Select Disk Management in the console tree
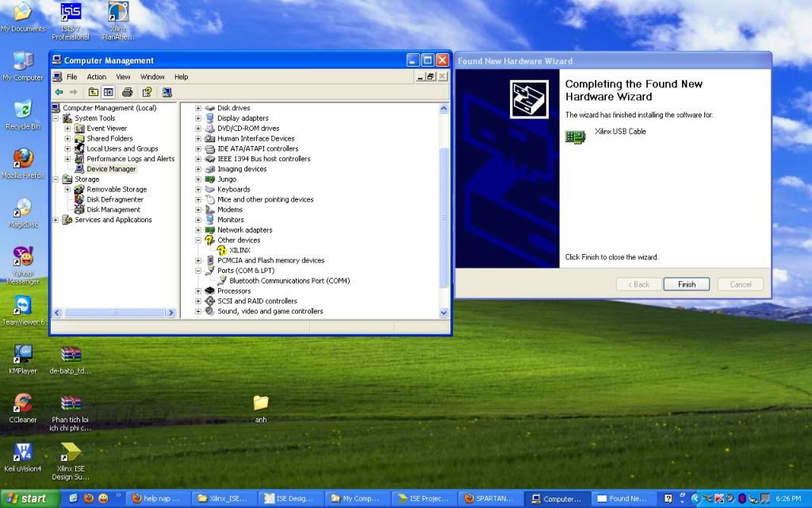This screenshot has width=812, height=508. click(113, 210)
